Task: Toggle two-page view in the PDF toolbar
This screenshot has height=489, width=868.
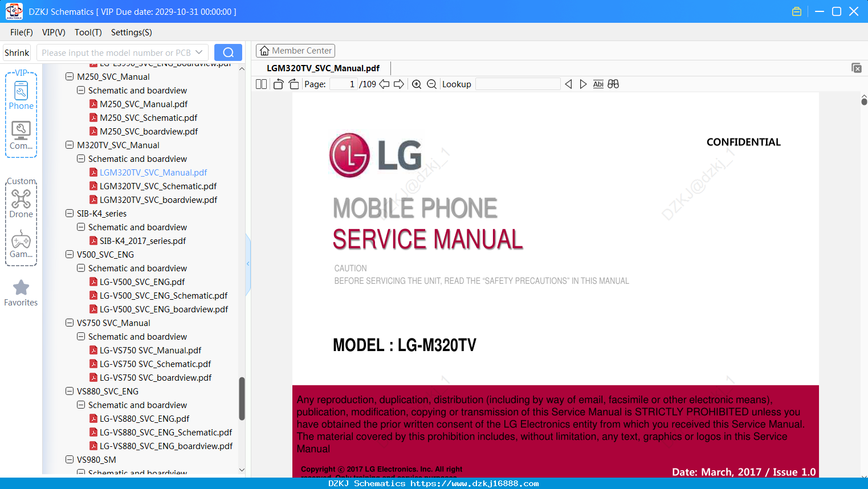Action: 261,84
